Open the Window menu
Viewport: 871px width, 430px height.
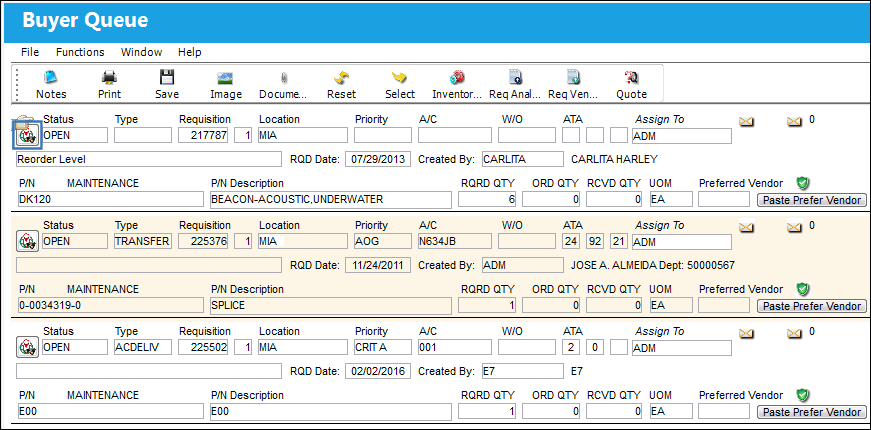[x=142, y=52]
